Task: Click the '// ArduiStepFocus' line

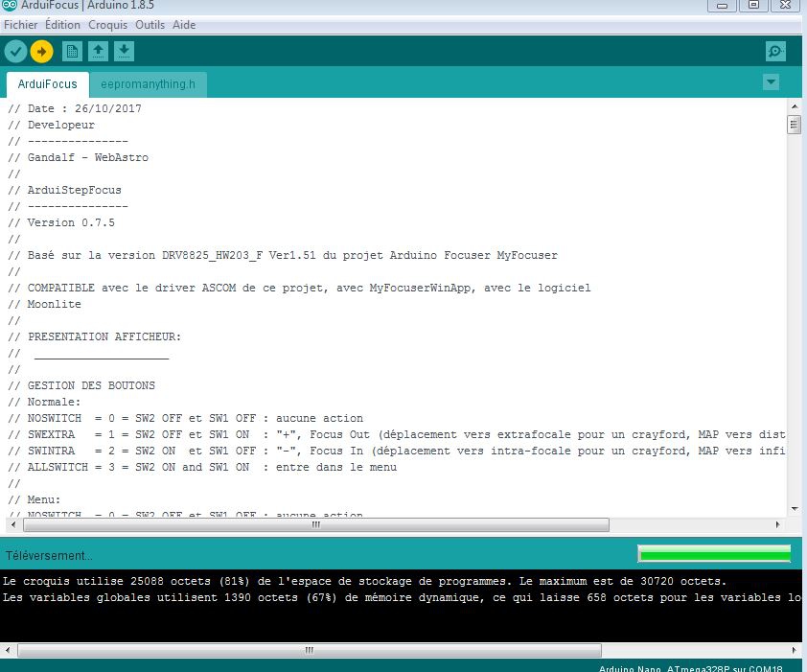Action: click(x=65, y=190)
